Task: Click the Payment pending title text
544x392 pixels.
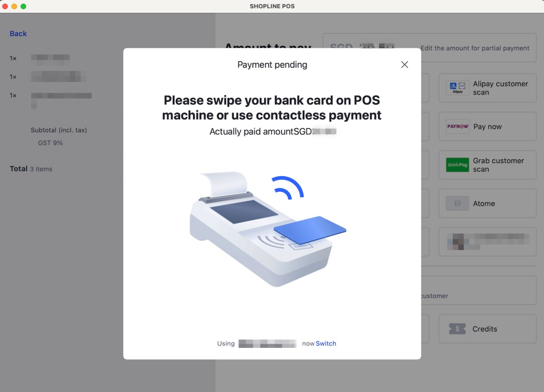Action: (272, 65)
